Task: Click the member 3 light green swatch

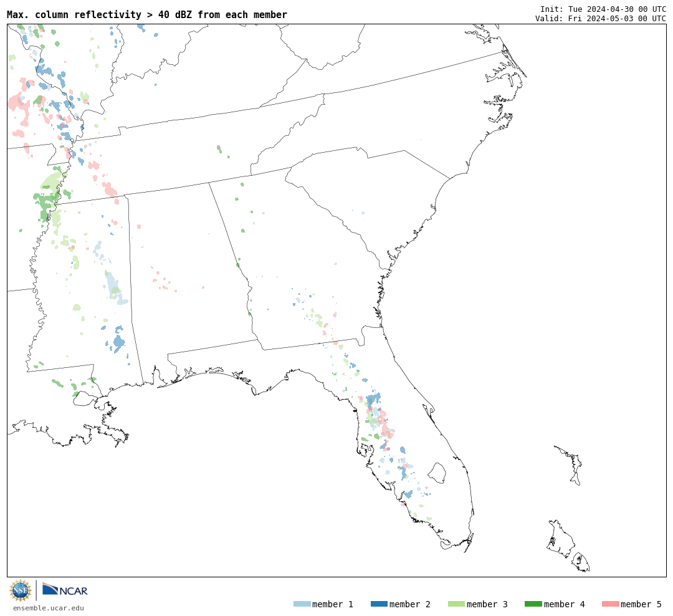Action: 456,604
